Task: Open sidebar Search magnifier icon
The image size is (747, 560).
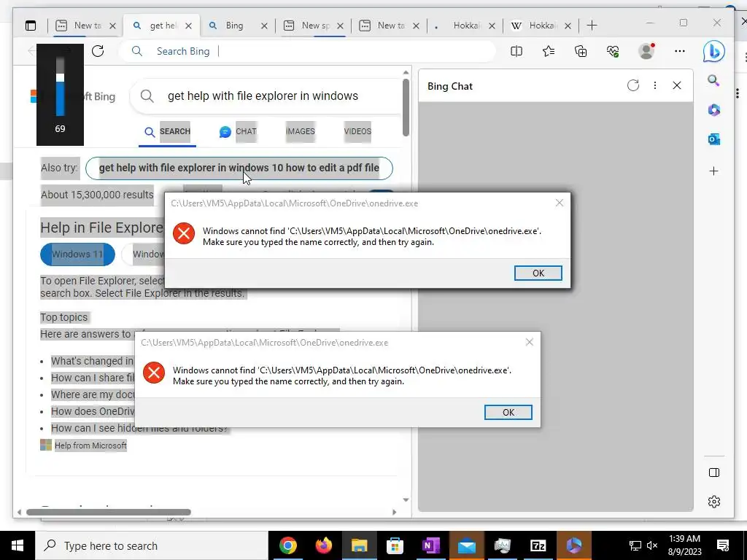Action: tap(713, 80)
